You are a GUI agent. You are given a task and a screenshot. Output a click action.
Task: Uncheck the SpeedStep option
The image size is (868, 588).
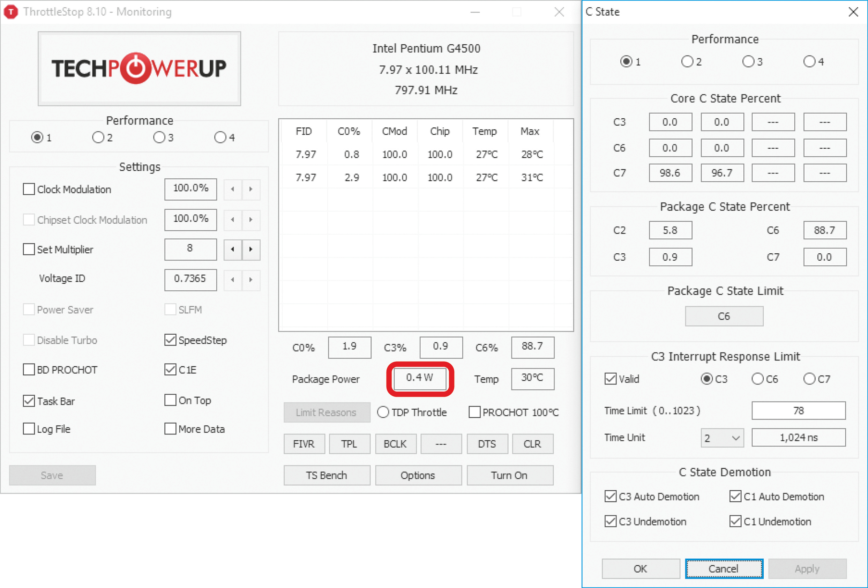click(x=170, y=340)
